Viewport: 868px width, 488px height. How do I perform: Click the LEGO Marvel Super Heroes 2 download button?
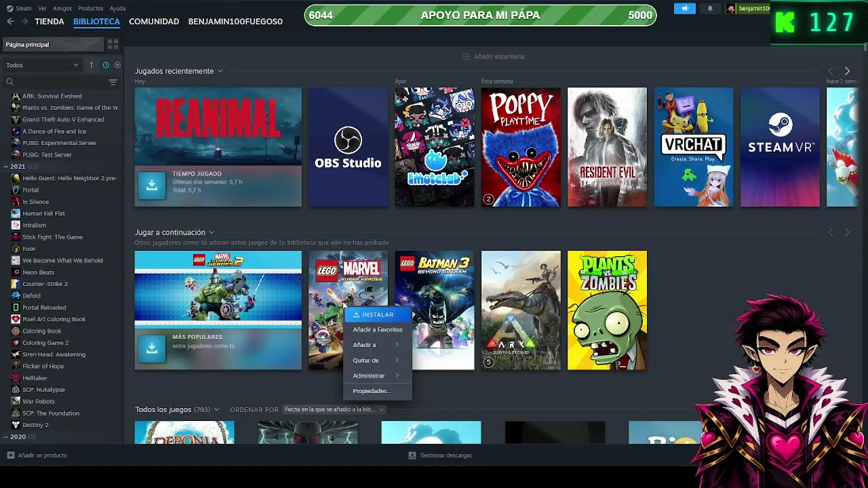(x=152, y=348)
